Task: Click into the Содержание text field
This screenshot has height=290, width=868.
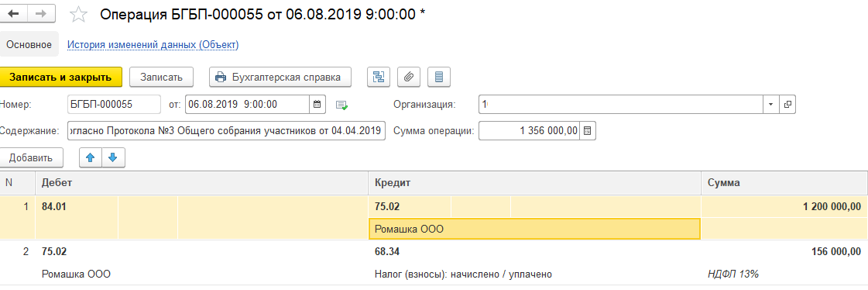Action: (226, 131)
